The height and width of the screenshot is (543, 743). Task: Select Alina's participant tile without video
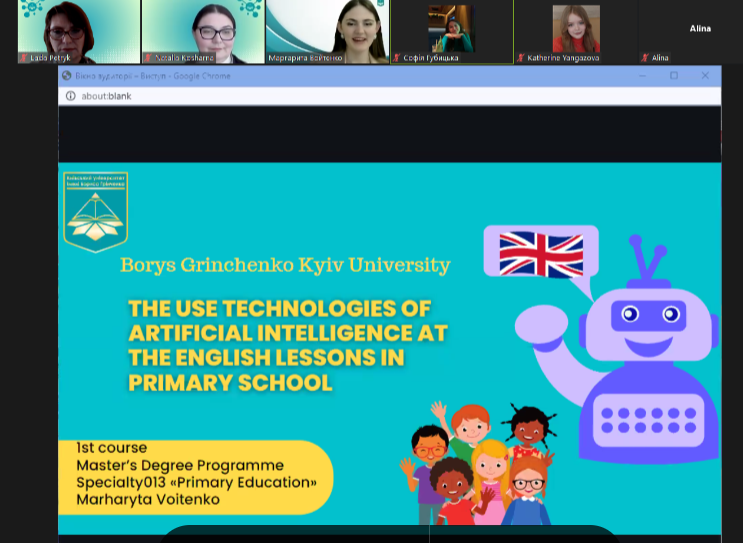click(x=699, y=30)
